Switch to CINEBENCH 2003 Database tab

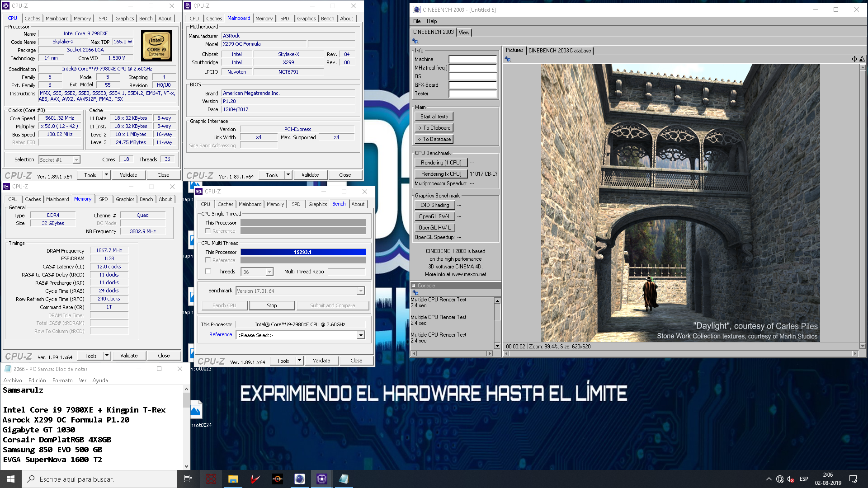coord(560,51)
